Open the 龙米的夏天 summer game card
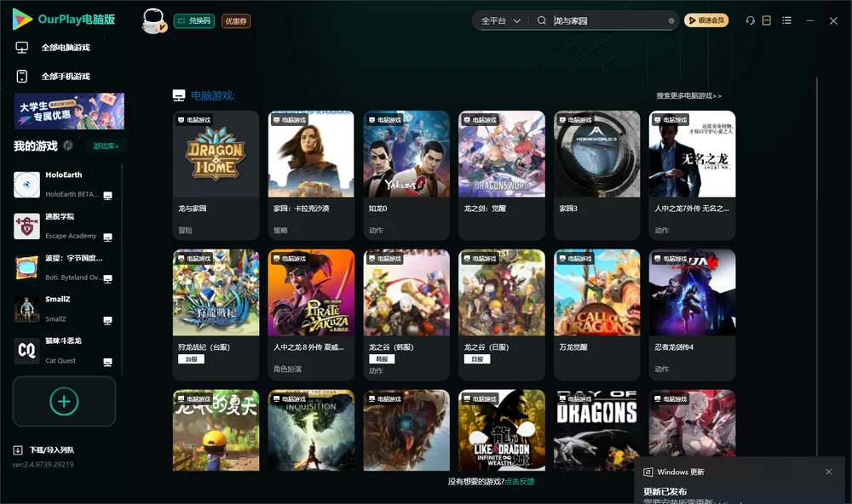852x504 pixels. click(x=216, y=430)
